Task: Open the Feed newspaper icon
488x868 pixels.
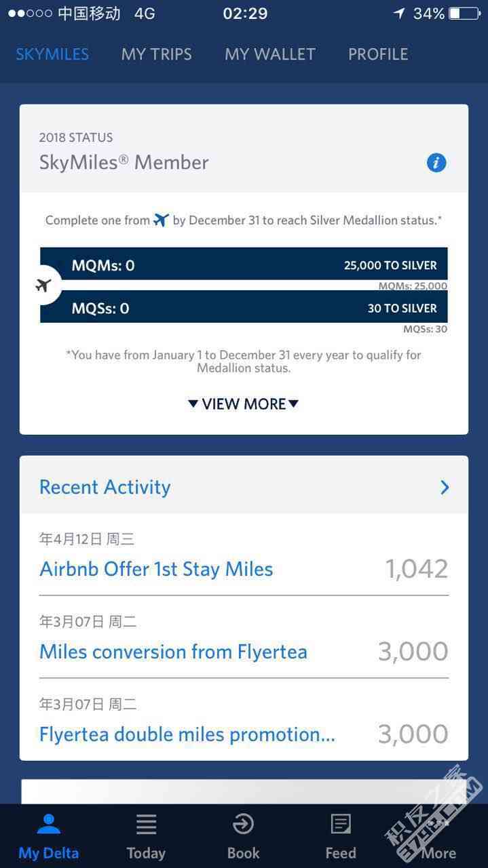Action: pos(341,824)
